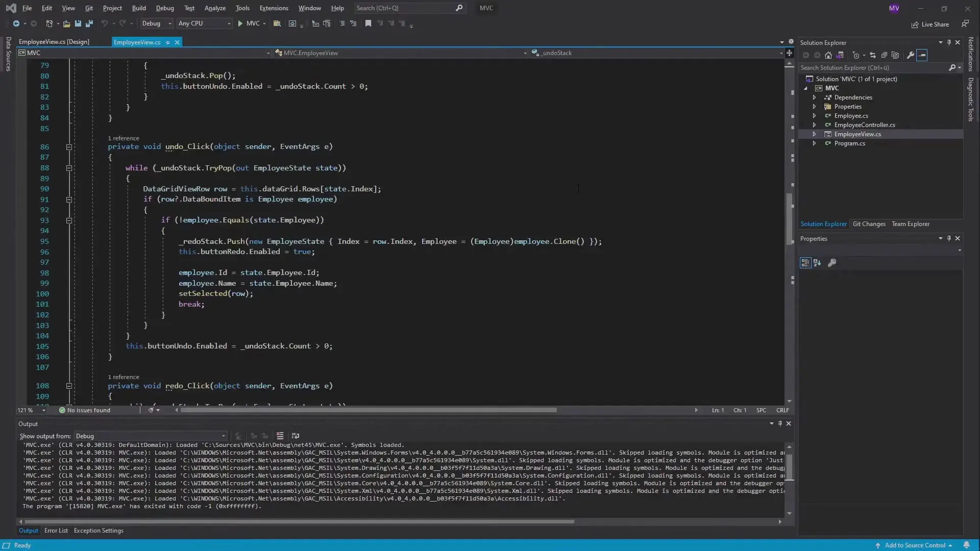Click the editor horizontal scrollbar thumb
The height and width of the screenshot is (551, 980).
point(368,410)
